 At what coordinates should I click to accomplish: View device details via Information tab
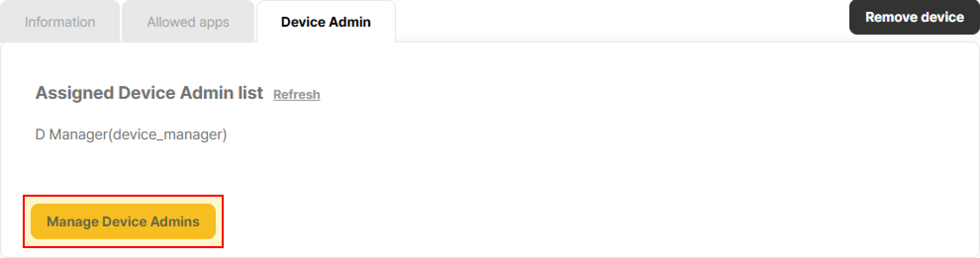click(x=60, y=22)
